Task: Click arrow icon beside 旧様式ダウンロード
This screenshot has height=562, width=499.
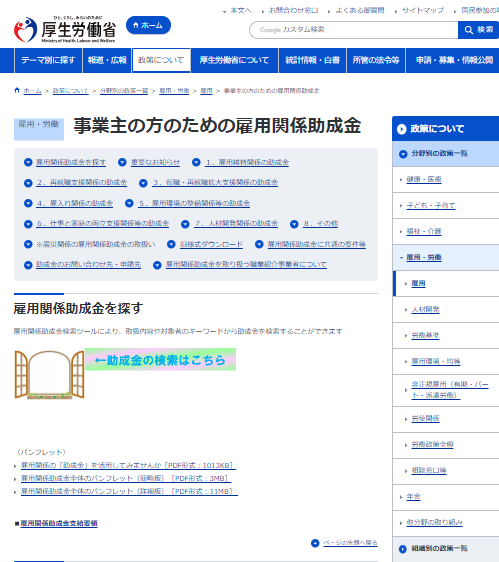Action: [x=171, y=244]
